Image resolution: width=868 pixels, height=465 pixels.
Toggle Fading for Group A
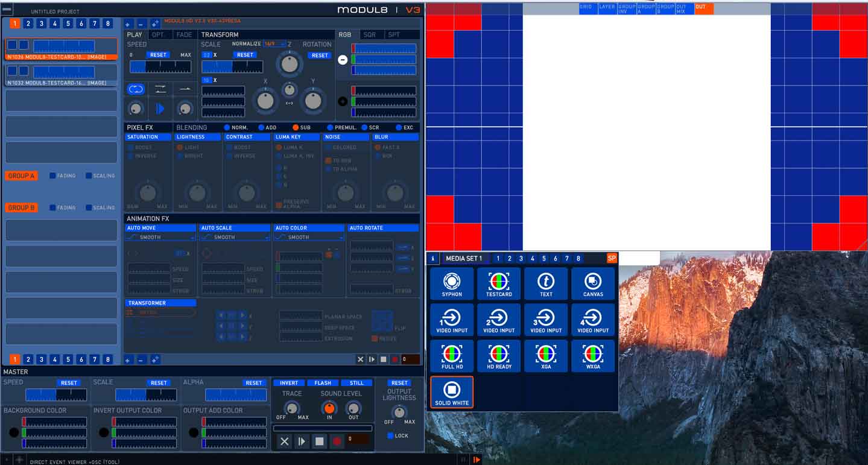53,176
